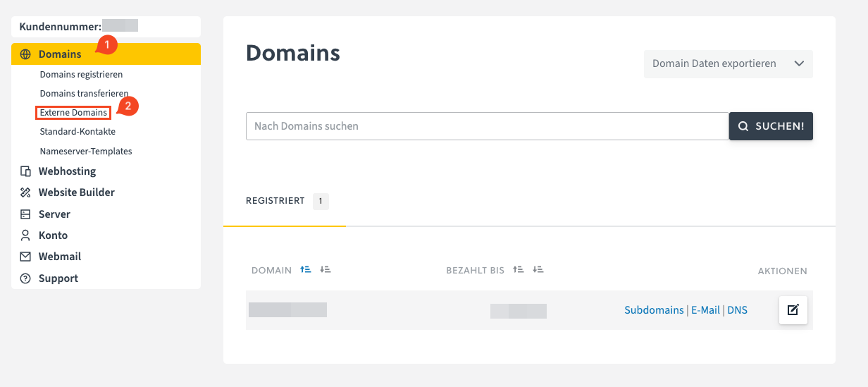Click the Webhosting sidebar icon

pyautogui.click(x=25, y=171)
